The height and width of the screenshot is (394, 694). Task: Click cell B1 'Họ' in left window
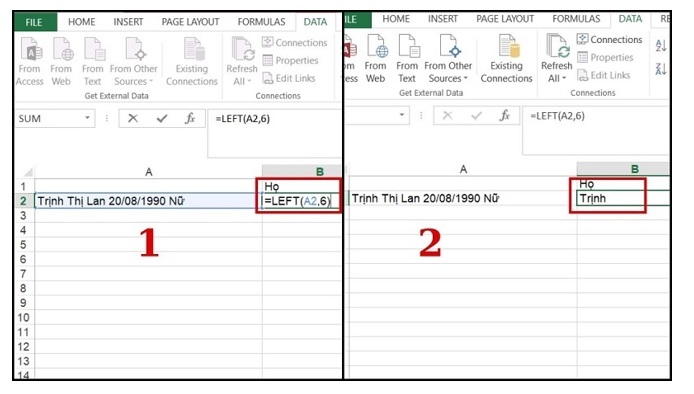tap(271, 186)
